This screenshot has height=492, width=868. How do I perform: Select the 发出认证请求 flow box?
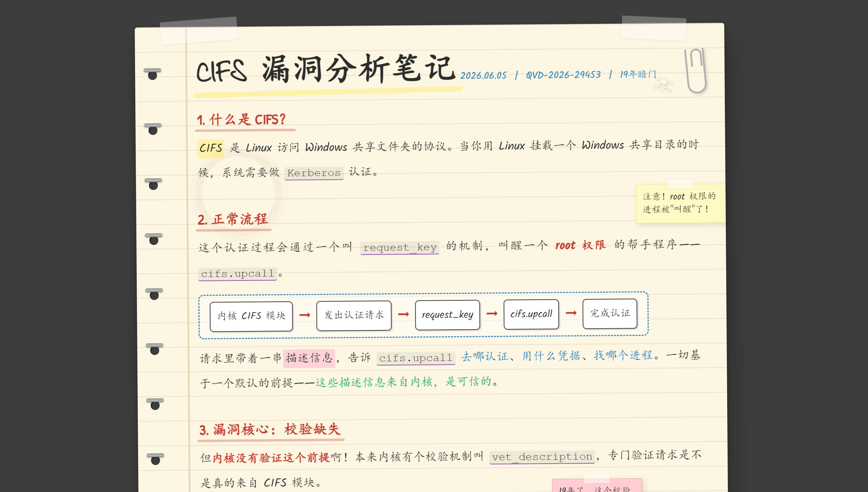354,315
